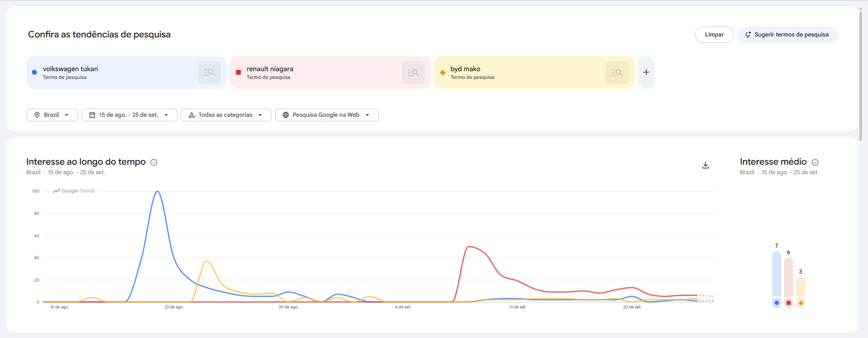Open the Brazil region dropdown
Image resolution: width=868 pixels, height=338 pixels.
(x=52, y=115)
